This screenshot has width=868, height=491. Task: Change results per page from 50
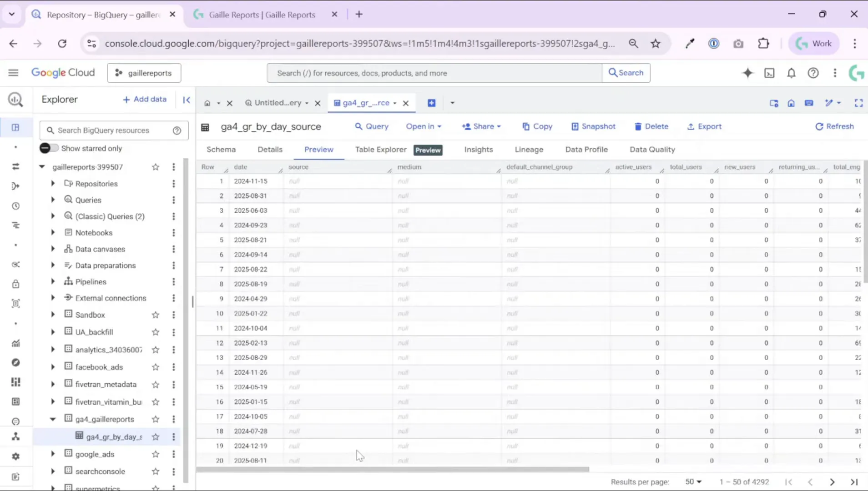pos(693,481)
